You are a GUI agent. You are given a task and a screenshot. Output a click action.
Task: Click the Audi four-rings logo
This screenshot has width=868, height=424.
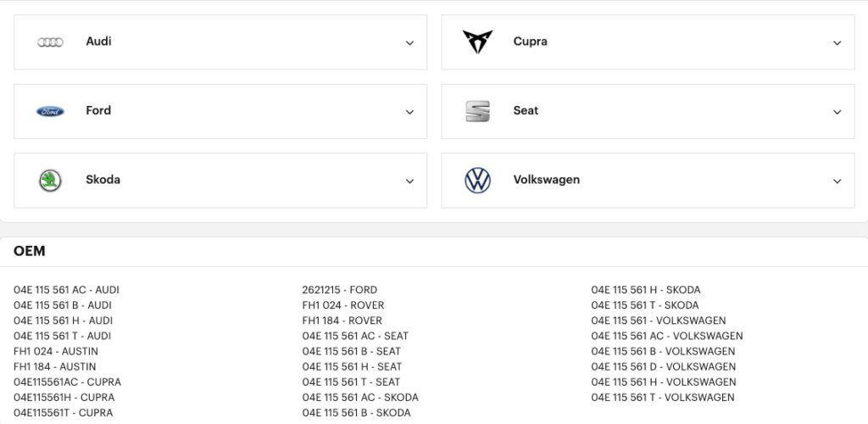[51, 42]
